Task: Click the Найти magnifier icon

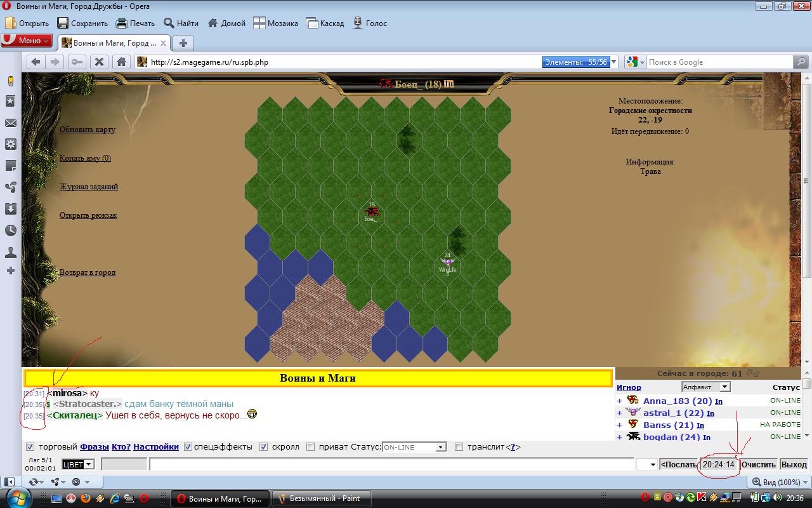Action: pos(169,23)
